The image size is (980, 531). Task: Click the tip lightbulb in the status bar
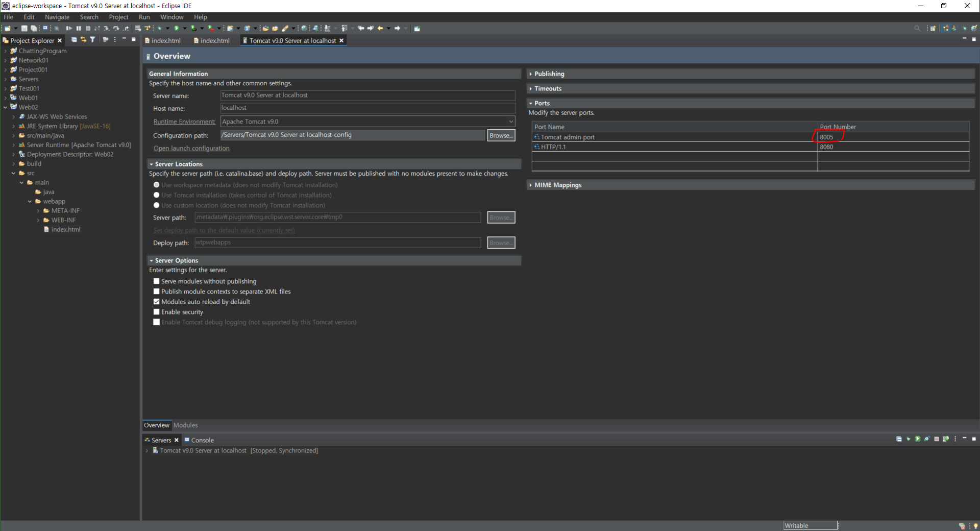975,526
